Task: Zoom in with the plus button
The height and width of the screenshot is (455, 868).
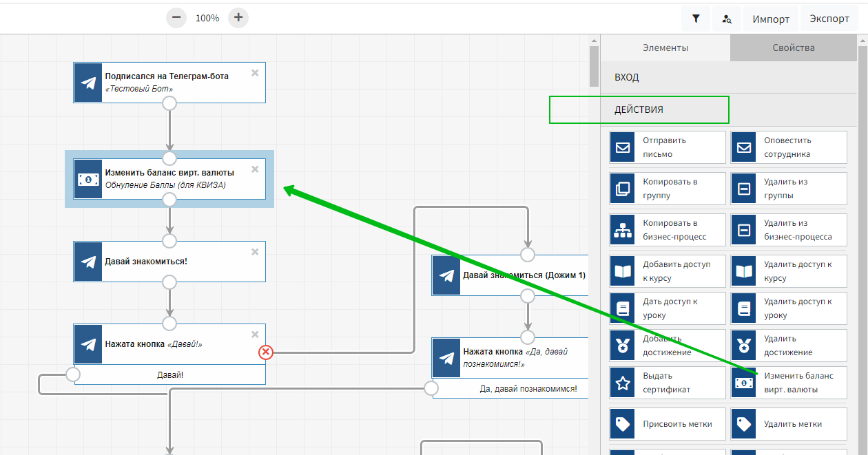Action: point(238,18)
